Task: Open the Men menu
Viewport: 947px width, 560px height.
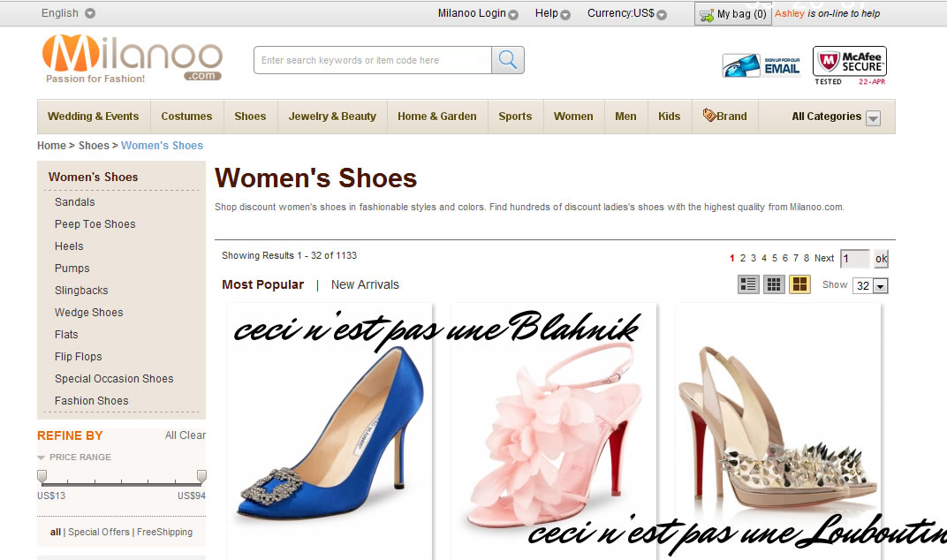Action: point(625,117)
